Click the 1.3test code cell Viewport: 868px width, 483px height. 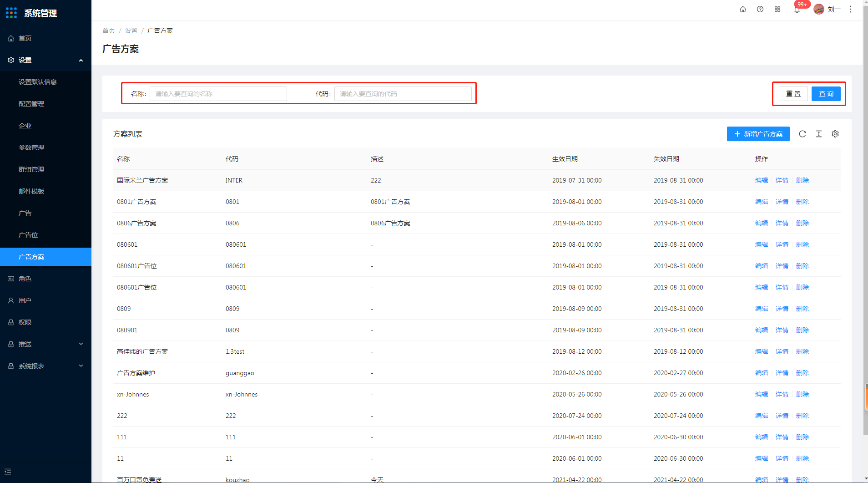click(x=235, y=351)
